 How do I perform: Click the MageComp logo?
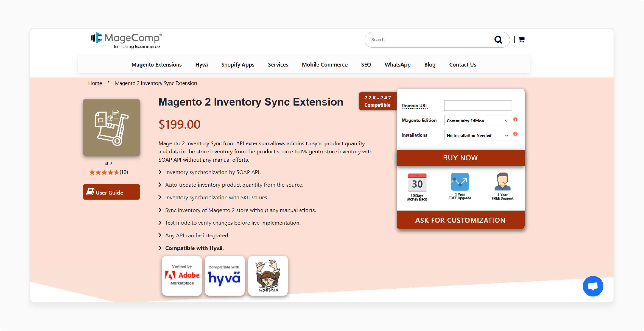(x=126, y=40)
